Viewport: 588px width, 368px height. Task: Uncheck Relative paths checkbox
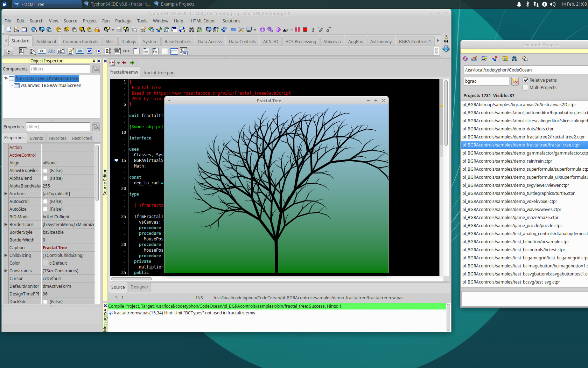coord(526,80)
